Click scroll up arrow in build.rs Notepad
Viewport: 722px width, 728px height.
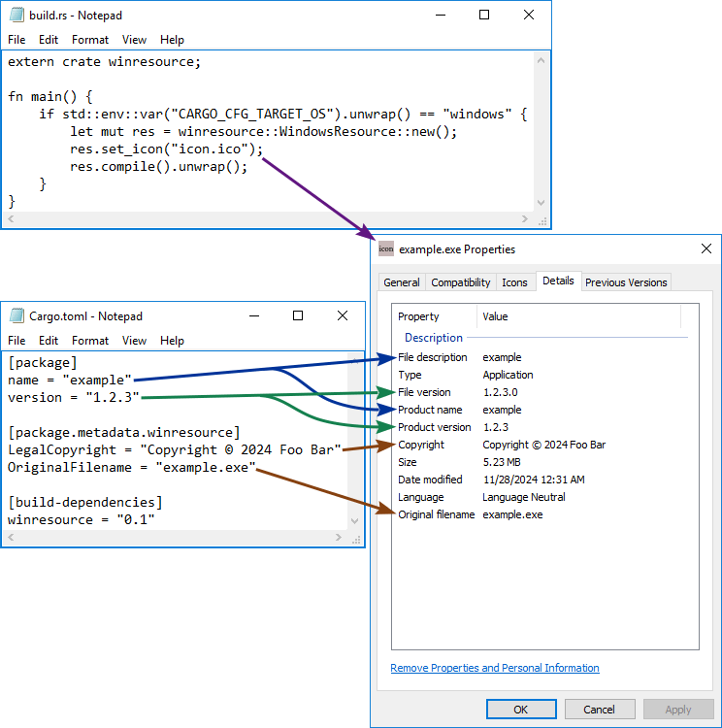(x=541, y=60)
